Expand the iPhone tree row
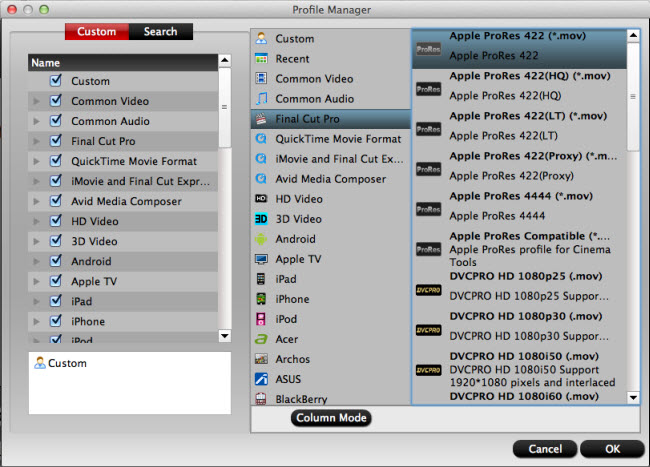 coord(36,322)
